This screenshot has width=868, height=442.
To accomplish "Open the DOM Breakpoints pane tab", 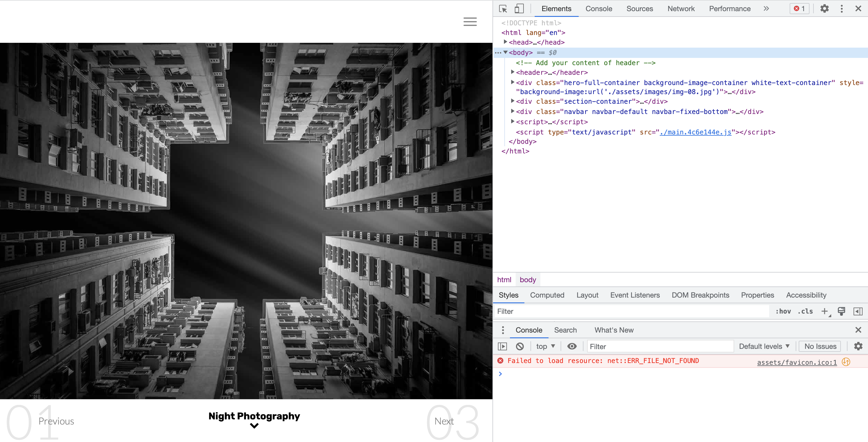I will (x=700, y=295).
